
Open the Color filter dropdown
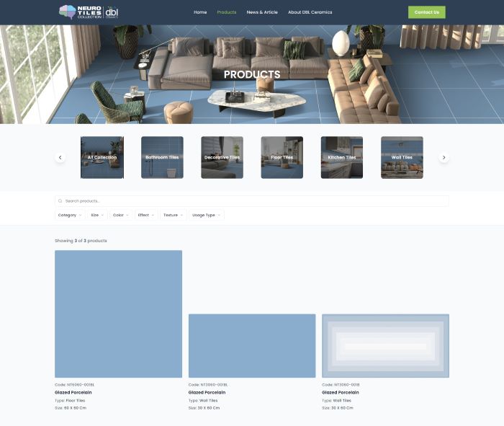pos(120,215)
